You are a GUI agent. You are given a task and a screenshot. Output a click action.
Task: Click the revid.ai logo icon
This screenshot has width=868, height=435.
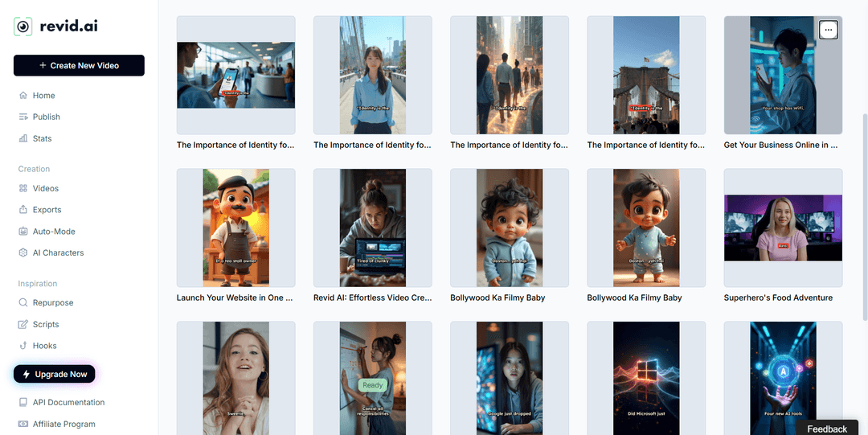click(x=23, y=27)
